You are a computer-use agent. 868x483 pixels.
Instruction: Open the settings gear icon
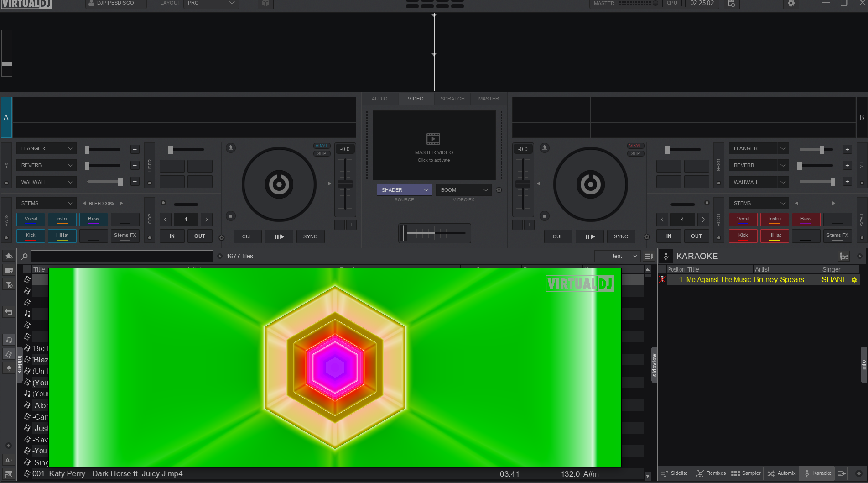point(791,3)
